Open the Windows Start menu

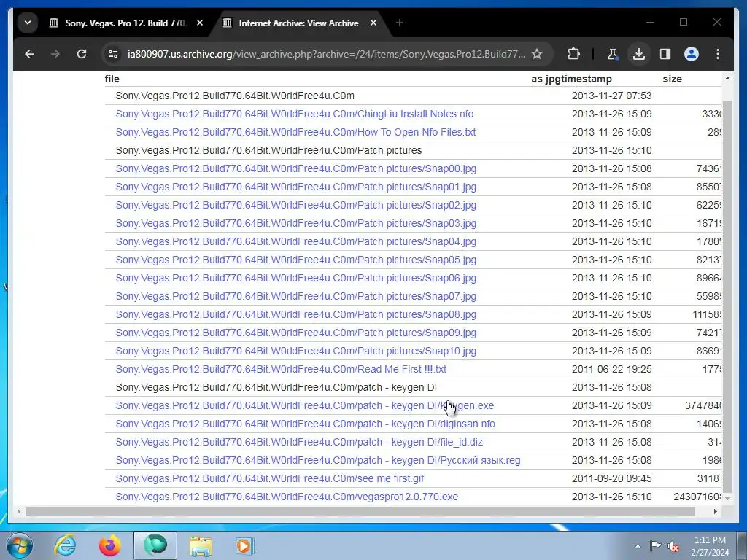[20, 545]
